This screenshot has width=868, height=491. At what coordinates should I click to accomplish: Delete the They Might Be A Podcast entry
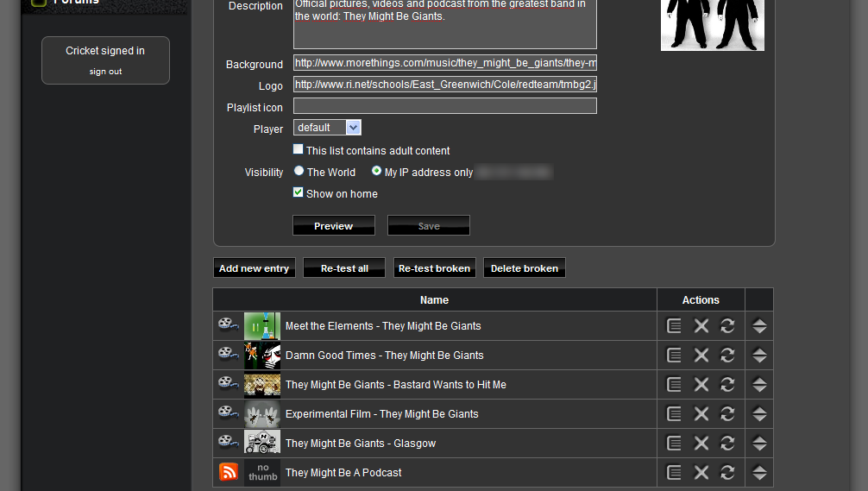click(701, 473)
